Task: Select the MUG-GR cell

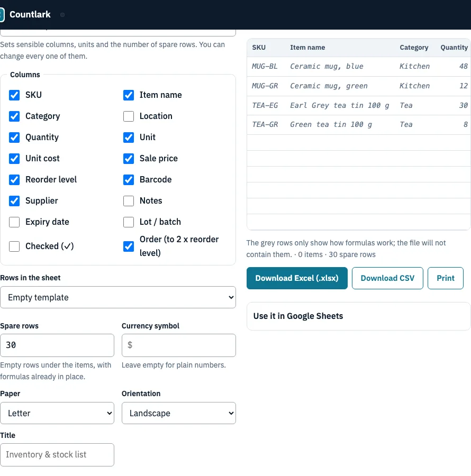Action: [265, 86]
